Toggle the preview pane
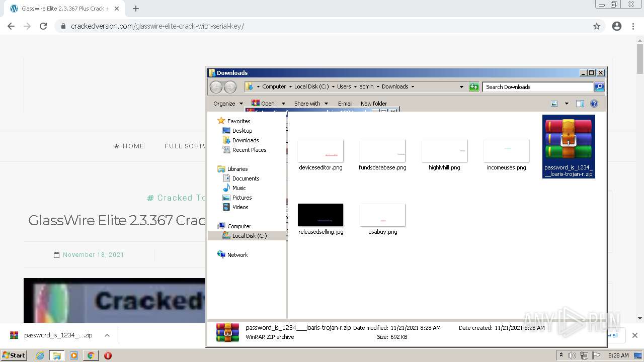Screen dimensions: 644x362 (580, 104)
